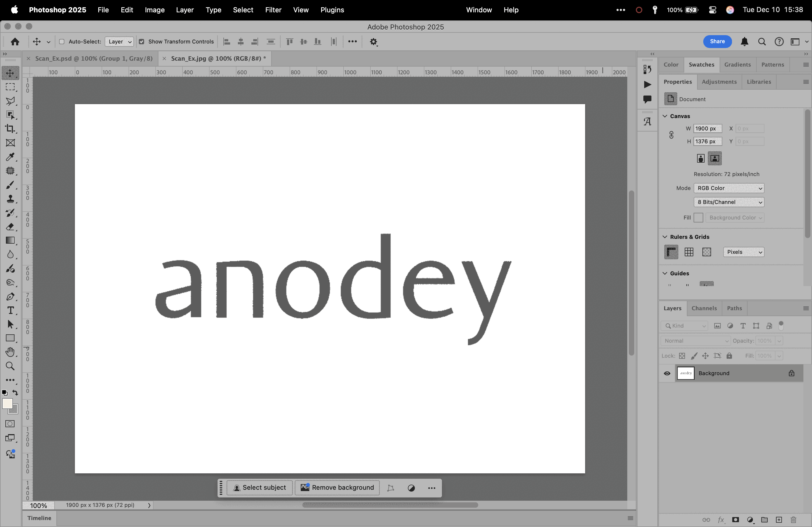Create a new layer icon
812x527 pixels.
click(778, 520)
